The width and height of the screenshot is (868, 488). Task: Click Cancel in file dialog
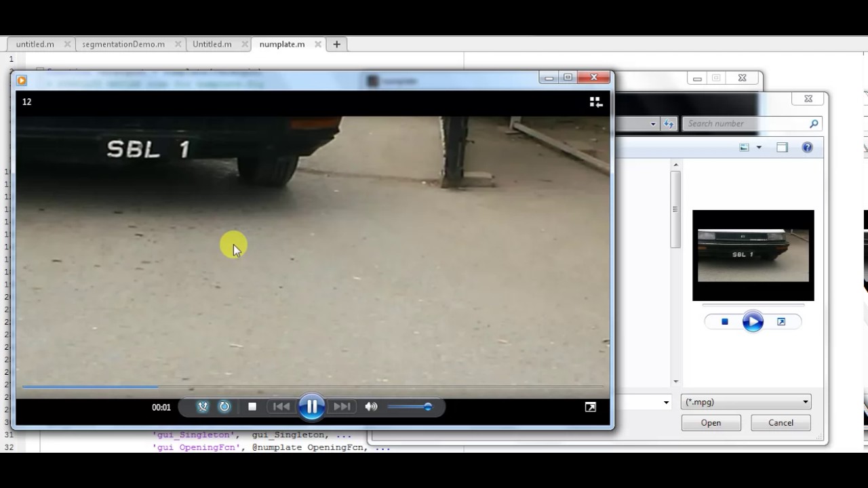point(781,423)
